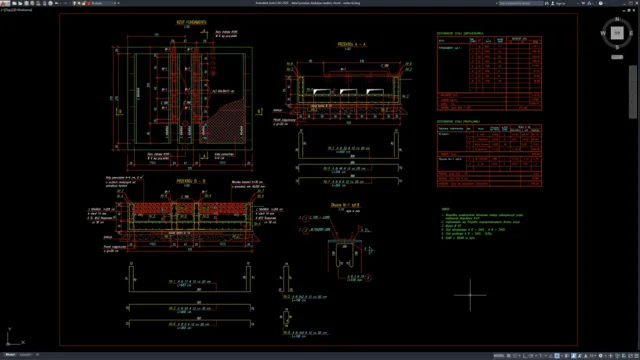Open the layer name dropdown in title bar

click(115, 3)
